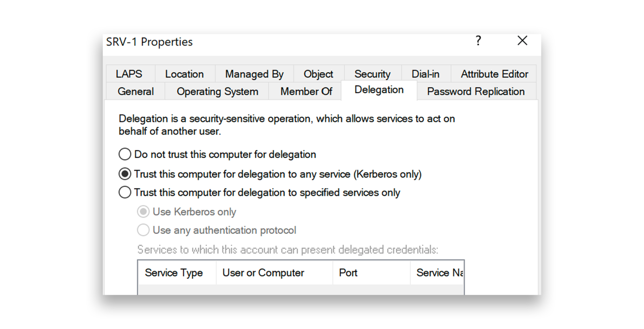Click the help question mark icon

[478, 41]
